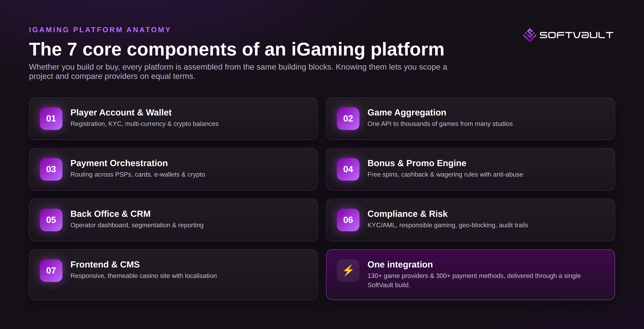This screenshot has height=329, width=644.
Task: Click the Game Aggregation title
Action: coord(407,112)
